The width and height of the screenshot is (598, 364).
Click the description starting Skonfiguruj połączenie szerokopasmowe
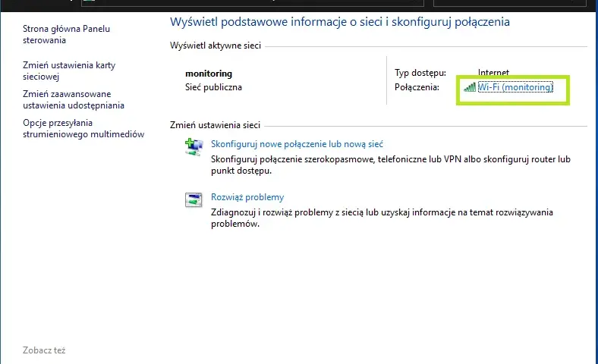391,165
